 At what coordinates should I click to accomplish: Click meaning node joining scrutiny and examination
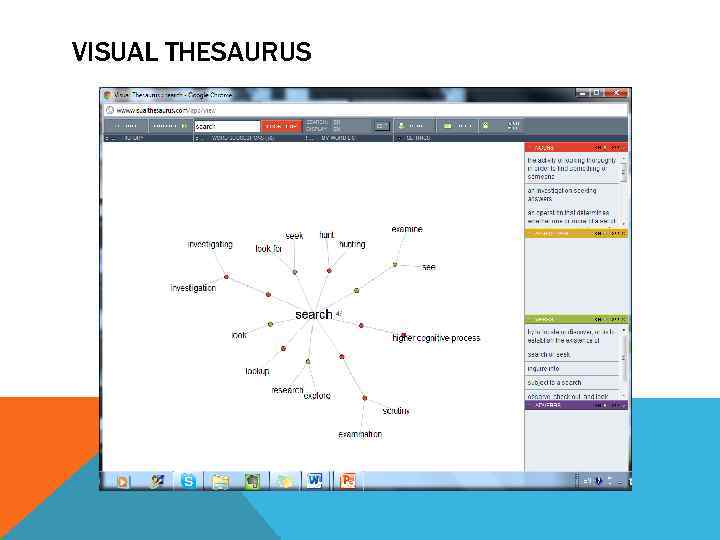[x=364, y=398]
